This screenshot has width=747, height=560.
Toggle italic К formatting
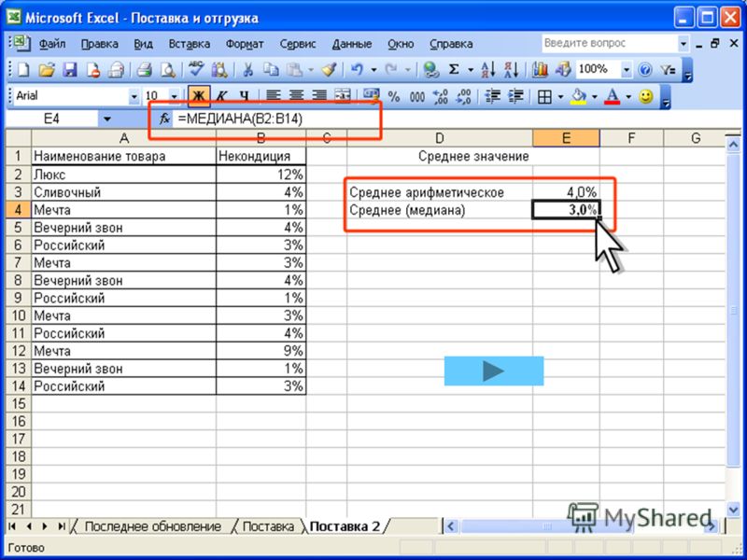[221, 97]
